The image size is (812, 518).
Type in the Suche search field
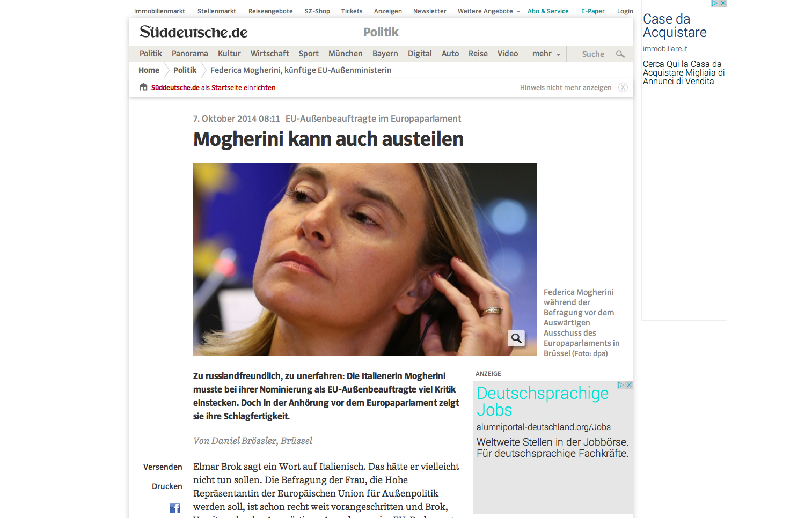592,54
